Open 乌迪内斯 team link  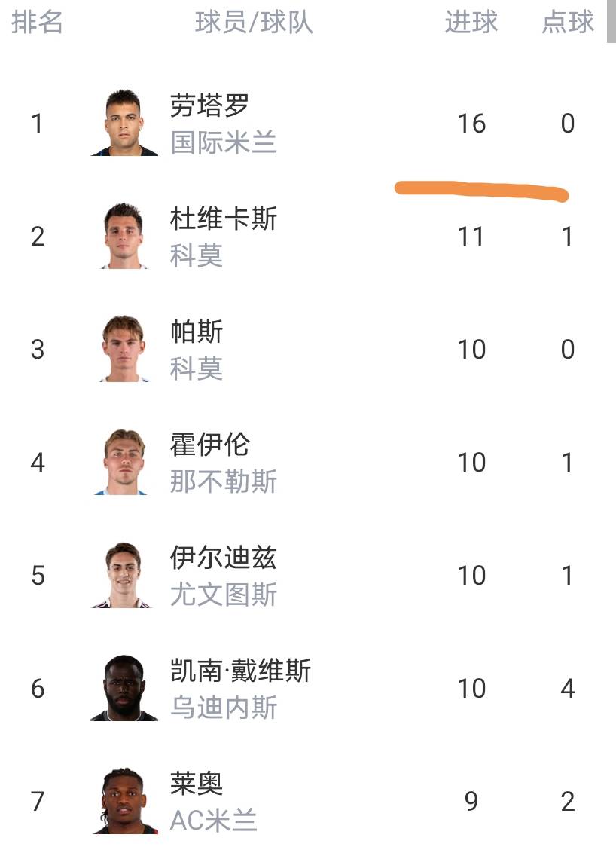(224, 708)
